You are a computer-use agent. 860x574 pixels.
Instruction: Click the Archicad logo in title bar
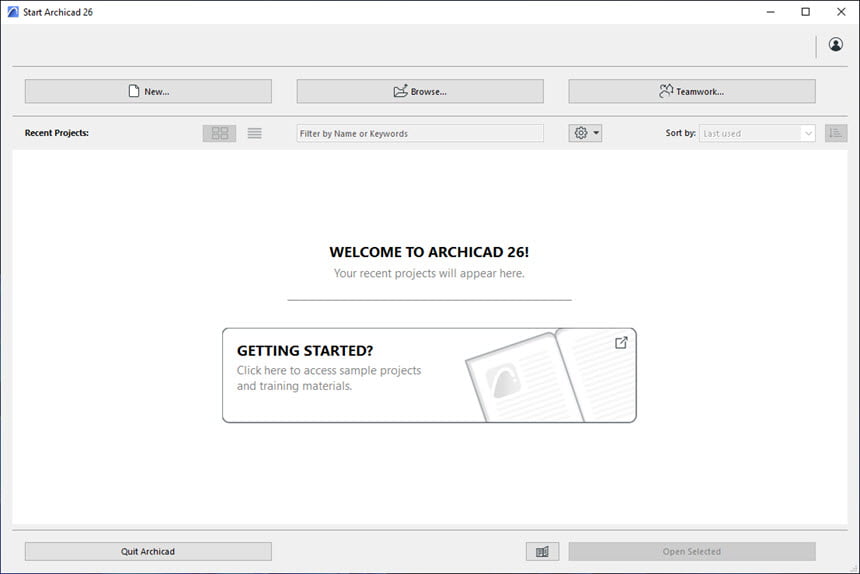[x=13, y=12]
